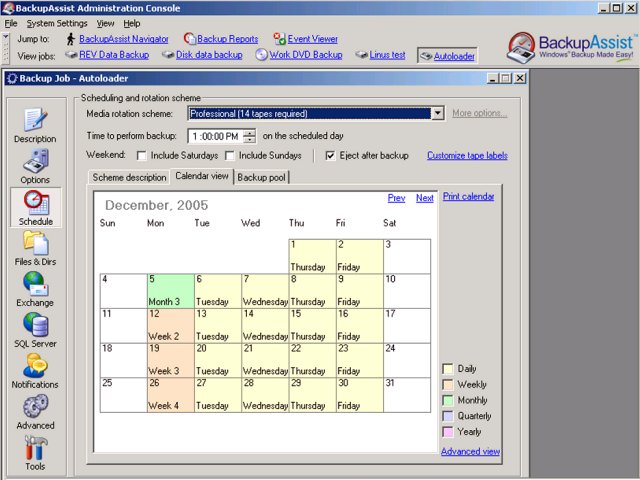Click the Autoloader tape icon in toolbar
Screen dimensions: 640x480
point(426,56)
